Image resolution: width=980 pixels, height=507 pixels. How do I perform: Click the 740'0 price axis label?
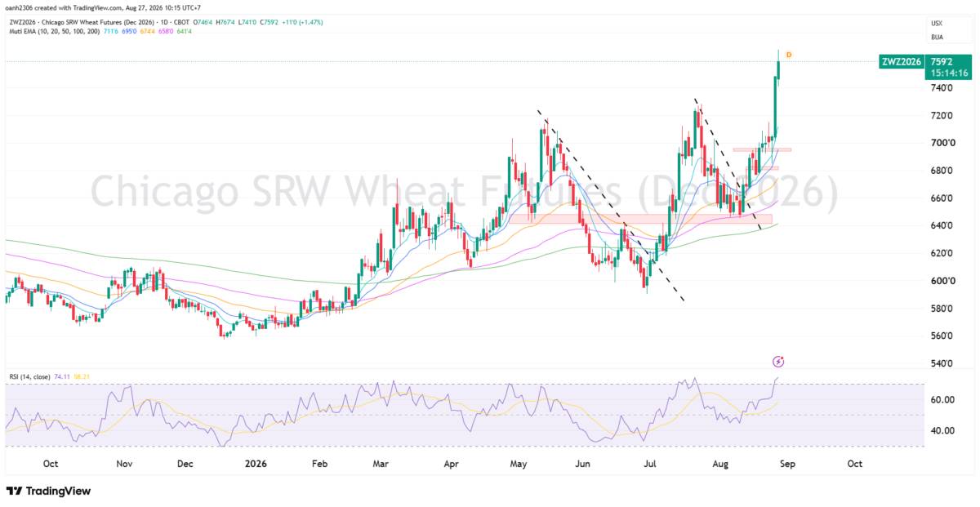pos(941,88)
